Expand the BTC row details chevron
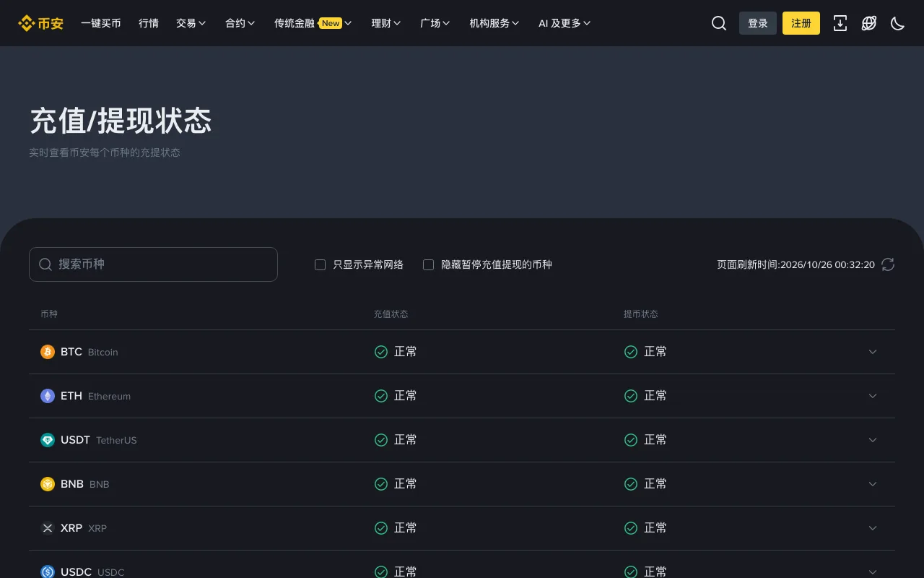This screenshot has width=924, height=578. (873, 352)
